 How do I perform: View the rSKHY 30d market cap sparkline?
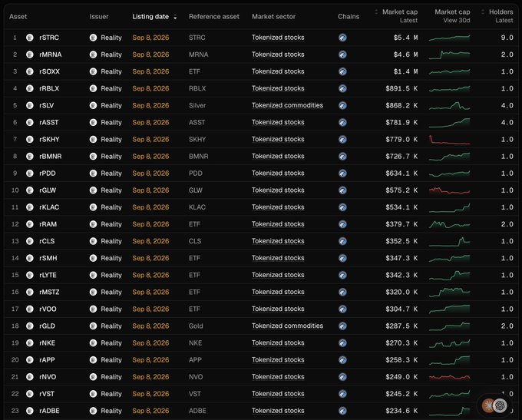click(x=449, y=140)
